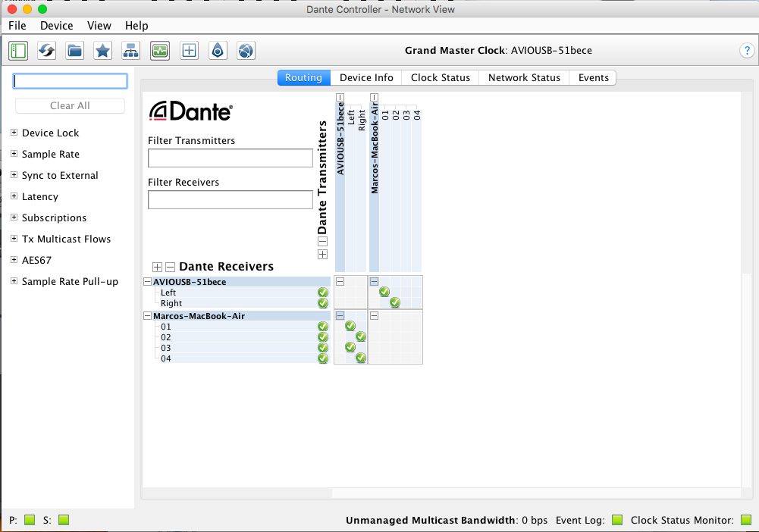Toggle subscription of receiver 01 crosspoint
The height and width of the screenshot is (532, 759).
350,327
